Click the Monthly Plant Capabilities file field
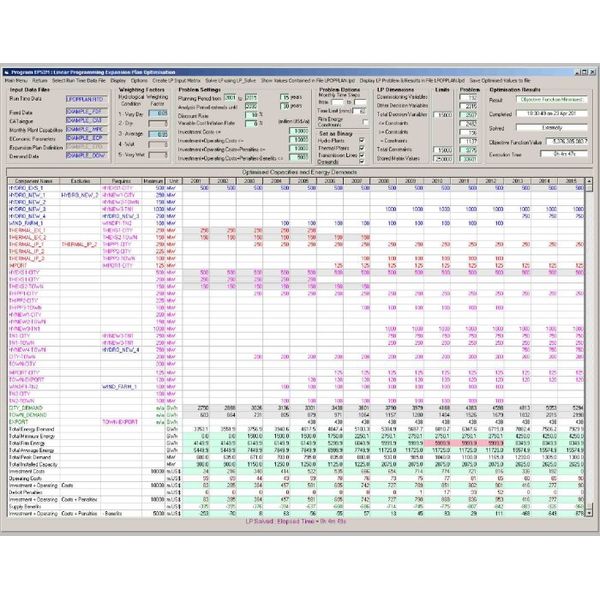Screen dimensions: 600x600 point(87,129)
